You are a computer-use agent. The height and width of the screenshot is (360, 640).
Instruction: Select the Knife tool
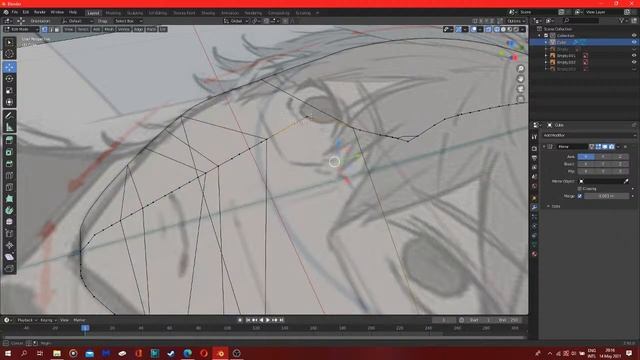pyautogui.click(x=9, y=187)
